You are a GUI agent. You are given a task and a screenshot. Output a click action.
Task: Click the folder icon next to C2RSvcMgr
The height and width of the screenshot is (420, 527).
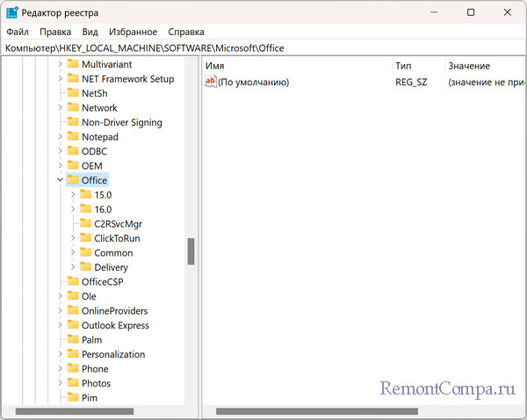pyautogui.click(x=86, y=223)
